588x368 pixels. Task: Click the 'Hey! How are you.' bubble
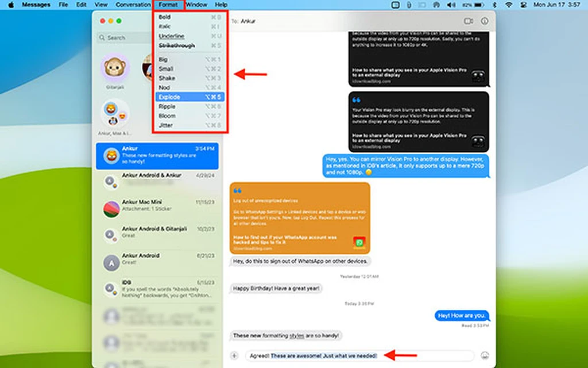coord(462,316)
